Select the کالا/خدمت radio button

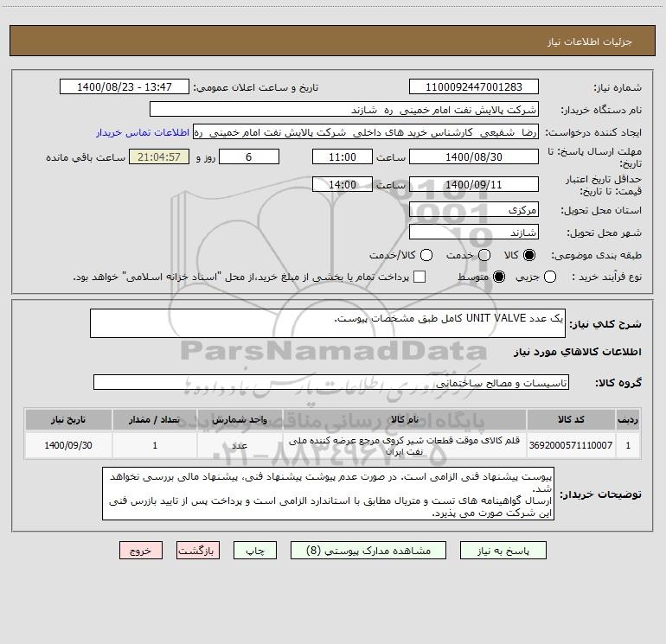(426, 255)
